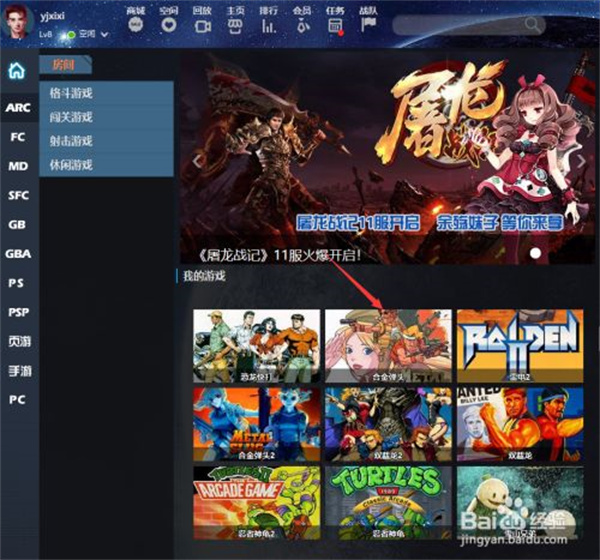The image size is (600, 560).
Task: Launch the 双截龙 game thumbnail
Action: [520, 424]
